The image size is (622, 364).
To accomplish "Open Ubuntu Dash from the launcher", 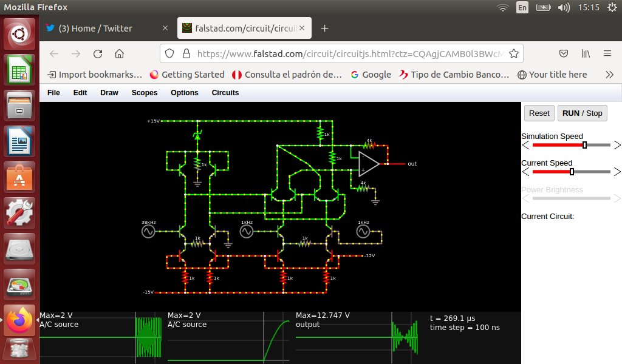I will click(19, 34).
